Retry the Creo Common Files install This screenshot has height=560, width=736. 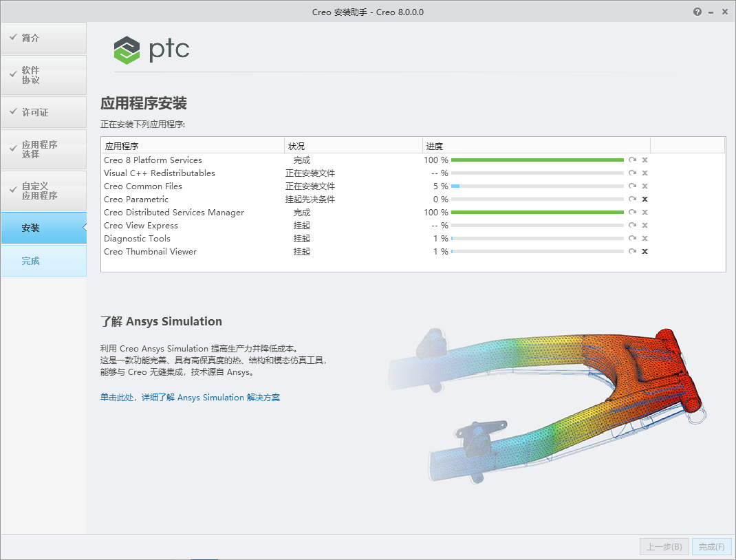point(632,186)
